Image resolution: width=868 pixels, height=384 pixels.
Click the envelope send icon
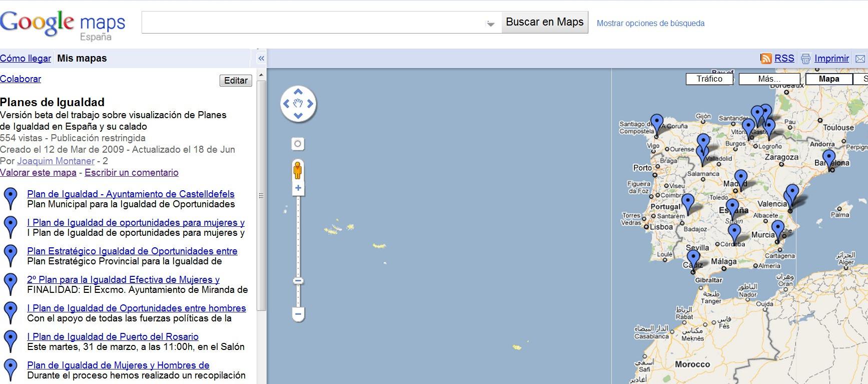(x=860, y=59)
